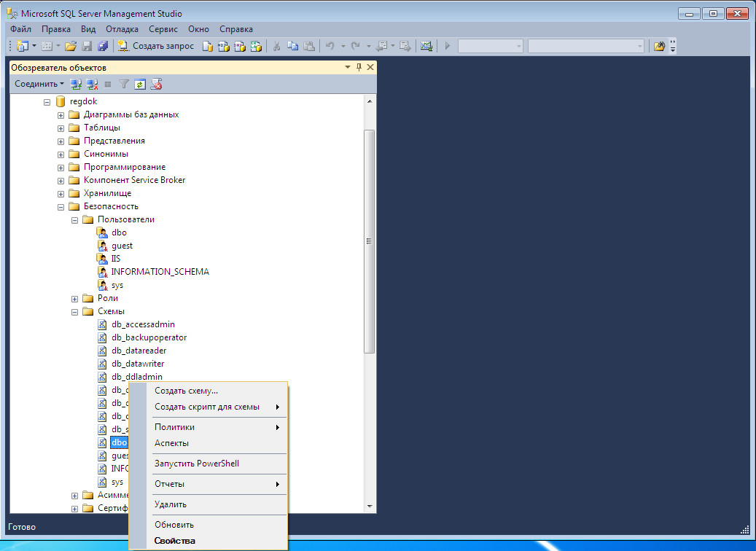Viewport: 756px width, 551px height.
Task: Open the Сервис menu
Action: coord(163,29)
